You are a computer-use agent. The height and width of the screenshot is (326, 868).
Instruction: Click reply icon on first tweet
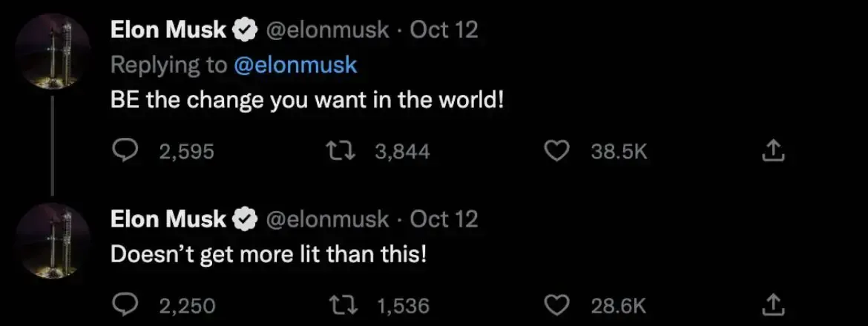(122, 151)
